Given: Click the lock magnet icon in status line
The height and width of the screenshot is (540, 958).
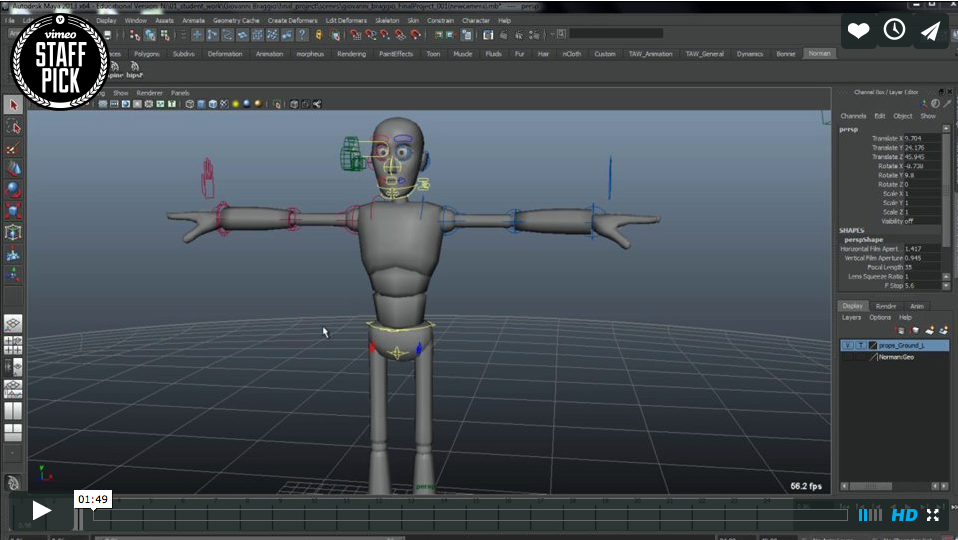Looking at the screenshot, I should pos(318,34).
